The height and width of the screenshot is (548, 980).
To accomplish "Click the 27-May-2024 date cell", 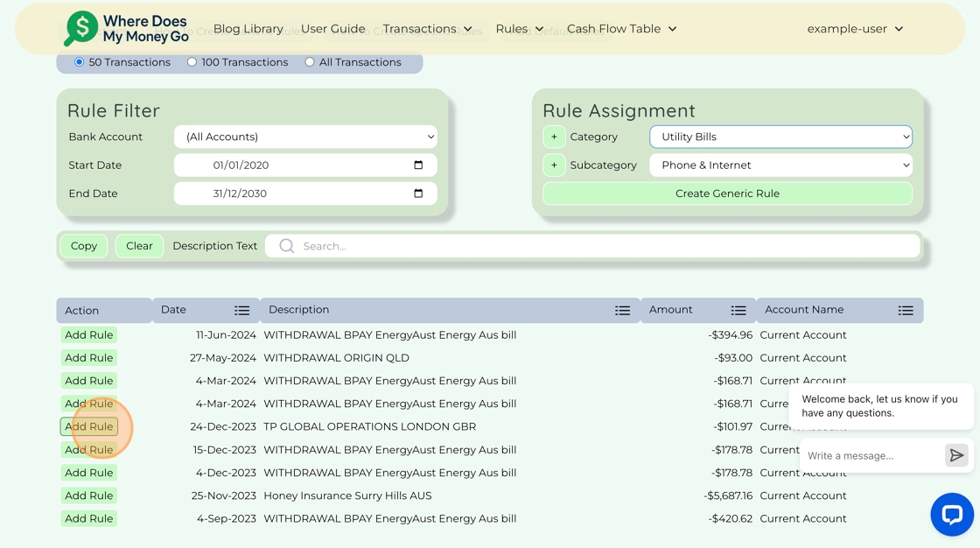I will click(222, 358).
